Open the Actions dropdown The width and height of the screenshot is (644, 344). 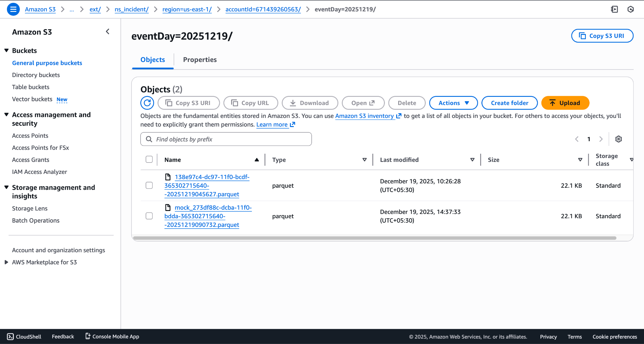(453, 103)
